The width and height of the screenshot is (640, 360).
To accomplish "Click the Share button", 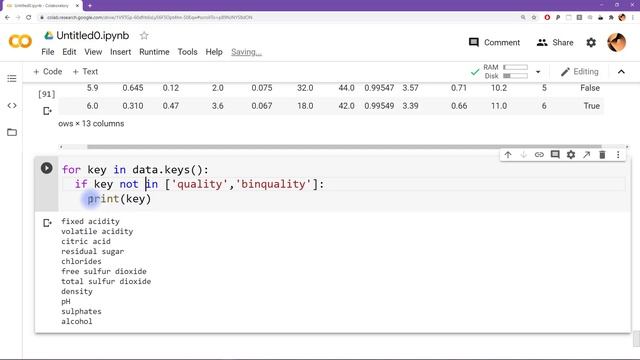I will click(555, 42).
